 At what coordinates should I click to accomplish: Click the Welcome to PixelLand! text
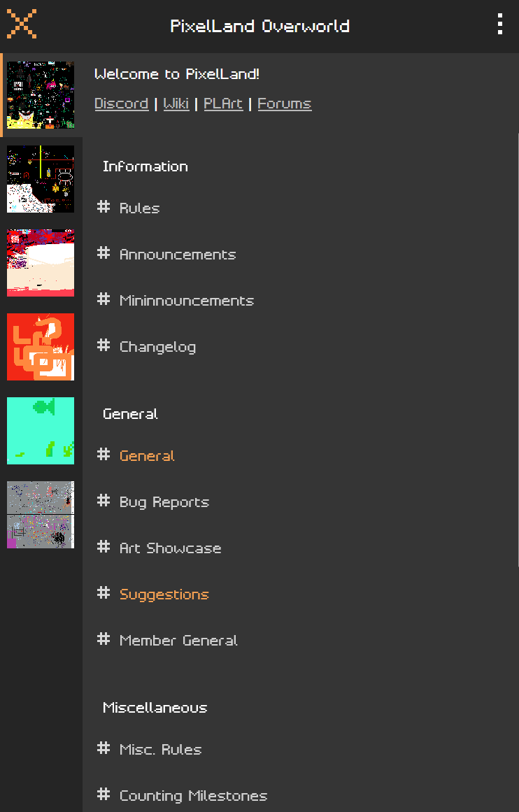[x=177, y=74]
